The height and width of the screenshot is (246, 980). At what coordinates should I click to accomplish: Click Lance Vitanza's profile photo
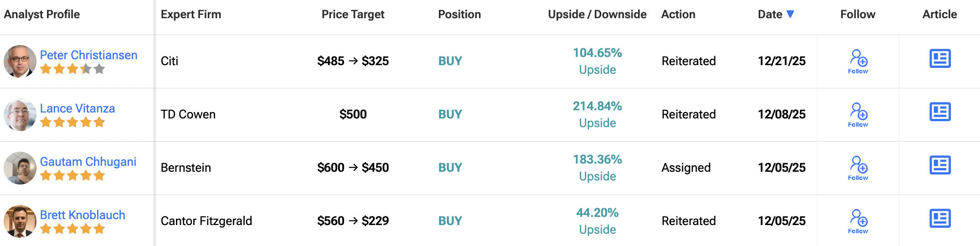[20, 114]
